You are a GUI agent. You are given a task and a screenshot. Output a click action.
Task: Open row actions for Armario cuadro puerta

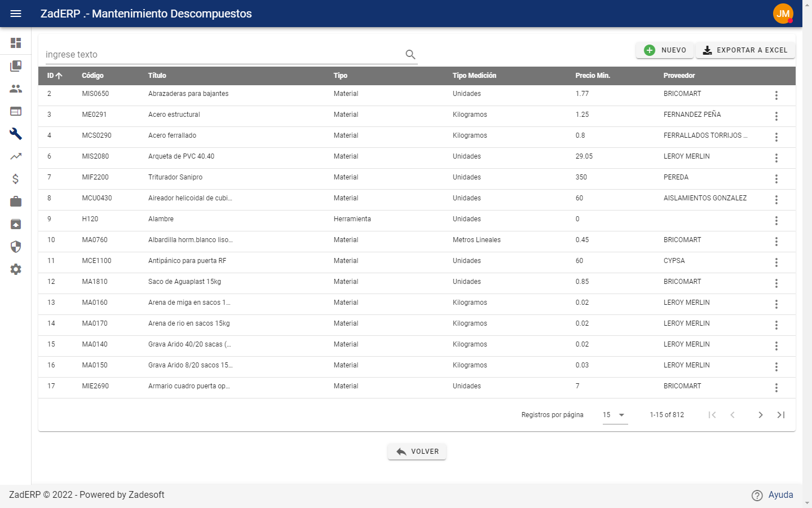click(776, 388)
